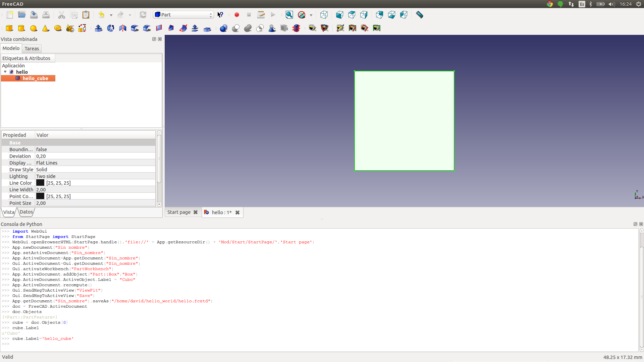Screen dimensions: 644x362
Task: Switch to the Tareas tab
Action: pos(32,49)
